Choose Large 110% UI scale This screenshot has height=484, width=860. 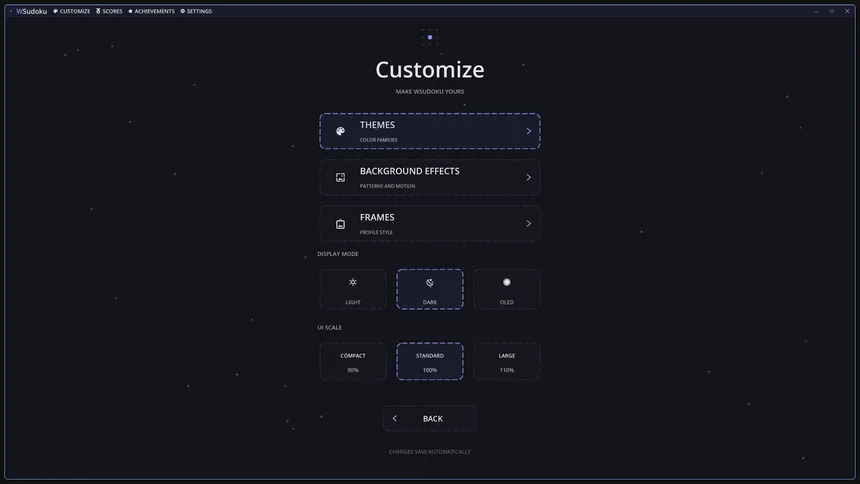(x=507, y=361)
